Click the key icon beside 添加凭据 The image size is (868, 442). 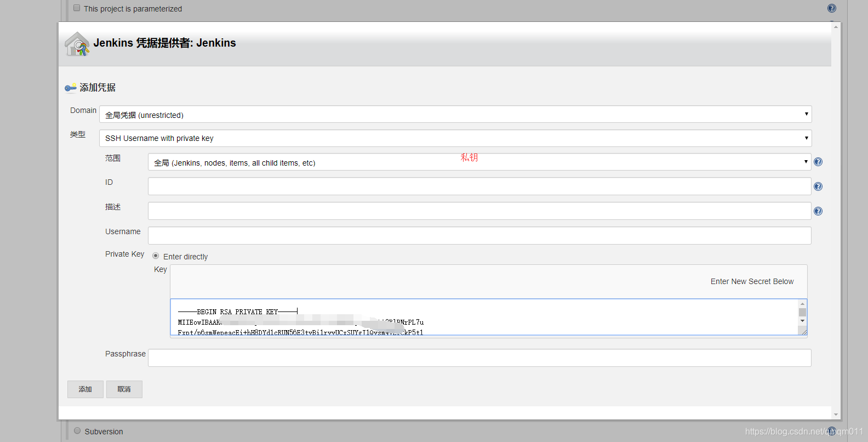tap(71, 88)
